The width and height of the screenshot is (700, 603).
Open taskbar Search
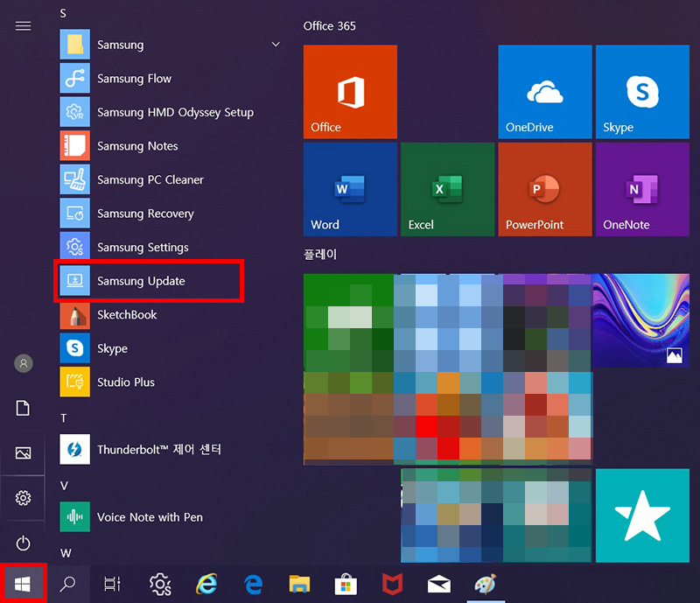tap(68, 584)
